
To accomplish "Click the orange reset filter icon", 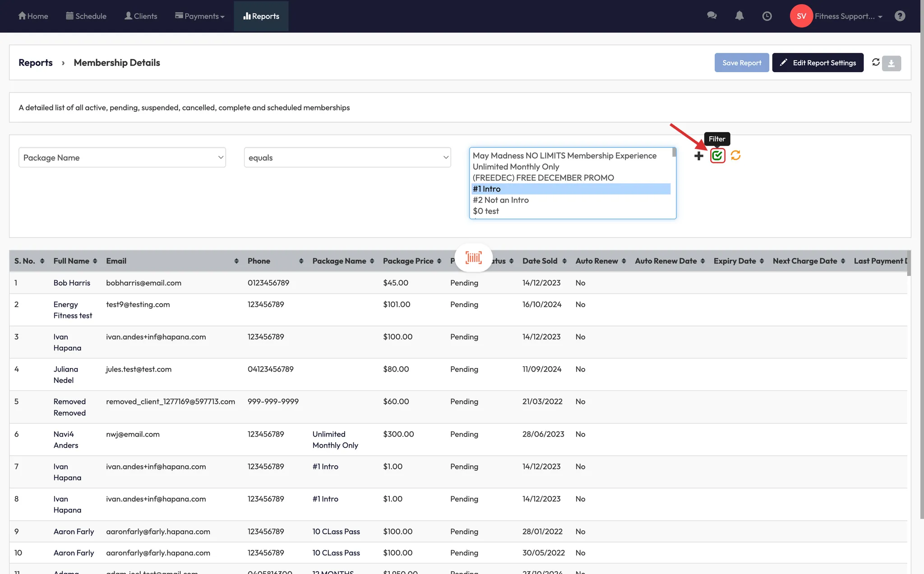I will click(735, 156).
